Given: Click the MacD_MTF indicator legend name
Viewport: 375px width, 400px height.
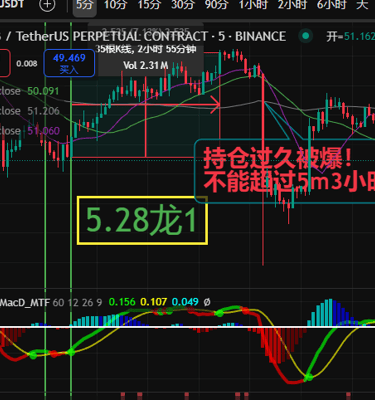Looking at the screenshot, I should tap(25, 302).
